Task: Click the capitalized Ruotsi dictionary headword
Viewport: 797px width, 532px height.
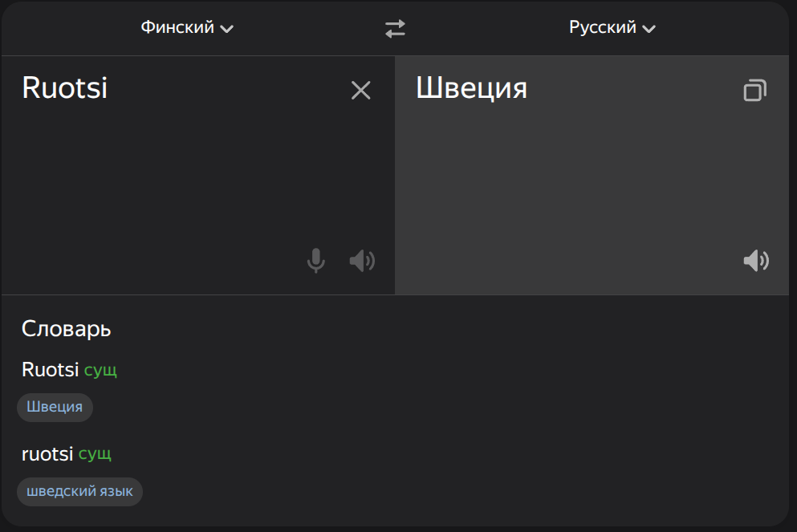Action: click(x=50, y=370)
